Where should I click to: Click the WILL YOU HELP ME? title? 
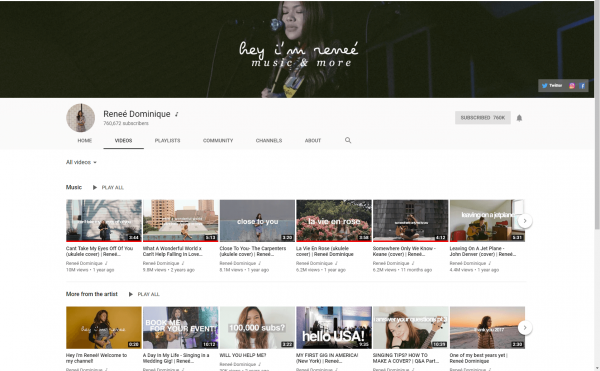coord(243,355)
